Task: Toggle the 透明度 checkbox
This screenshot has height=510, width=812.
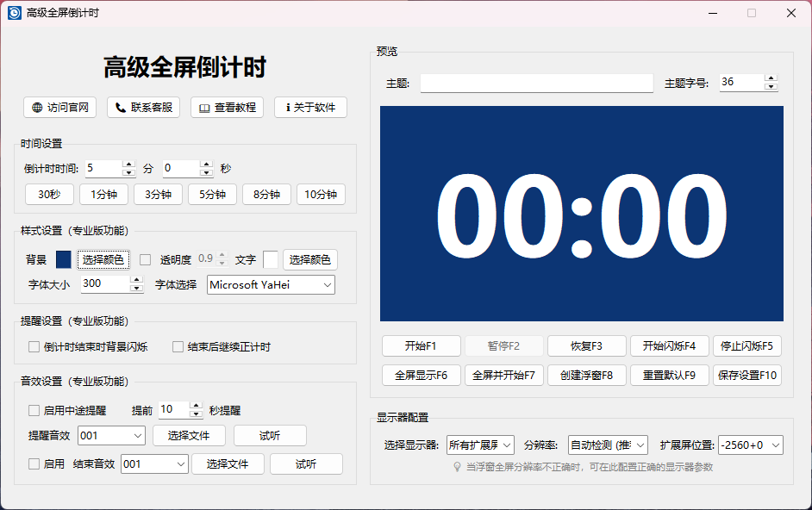Action: (x=143, y=258)
